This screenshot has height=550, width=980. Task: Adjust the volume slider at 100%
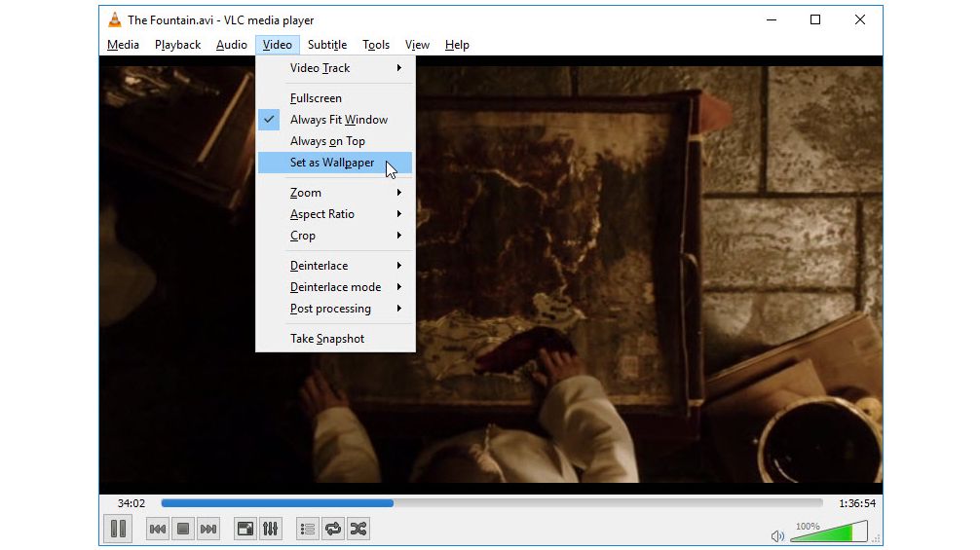[x=829, y=532]
